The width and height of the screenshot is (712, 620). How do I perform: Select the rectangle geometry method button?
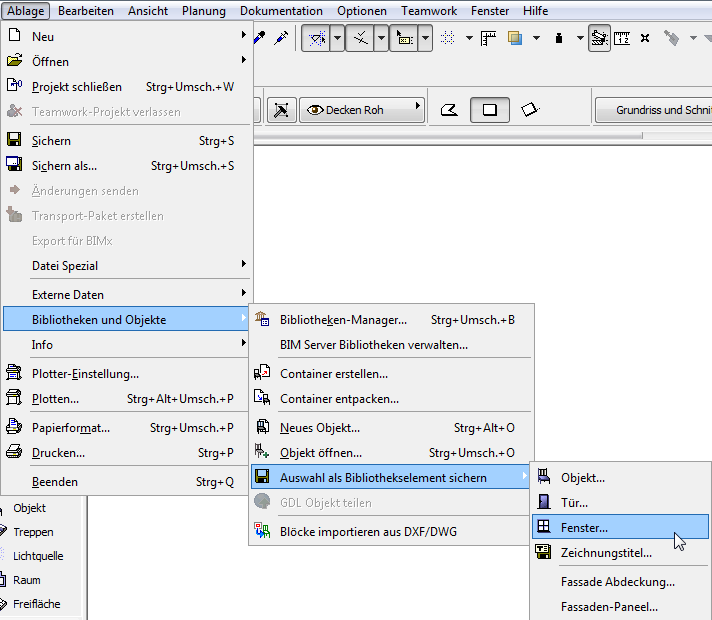pos(490,110)
